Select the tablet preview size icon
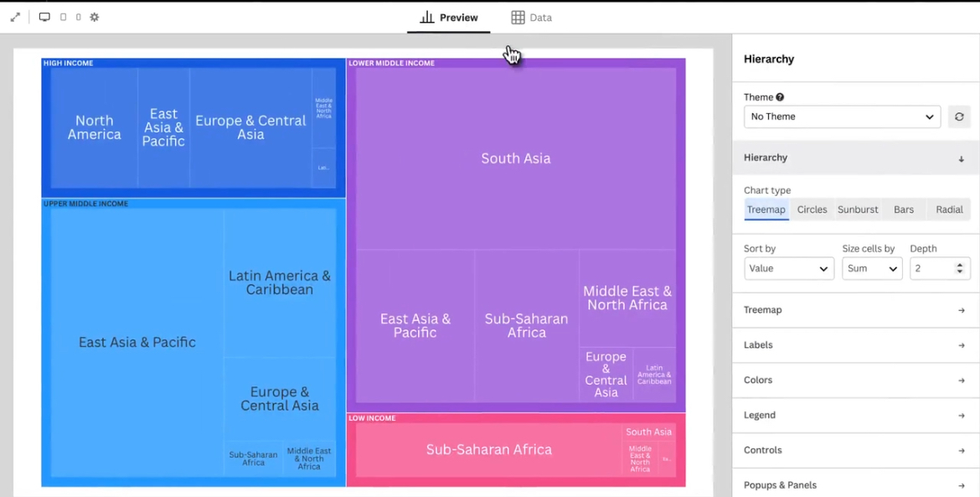This screenshot has height=497, width=980. pyautogui.click(x=63, y=17)
